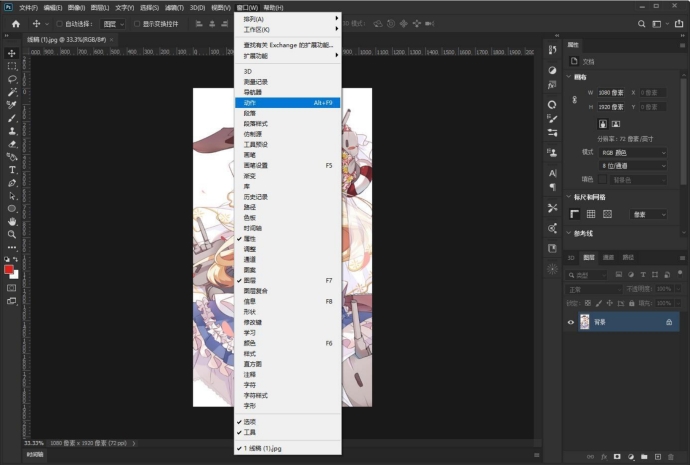Toggle the 自动选择 checkbox
Screen dimensions: 690x465
[59, 24]
